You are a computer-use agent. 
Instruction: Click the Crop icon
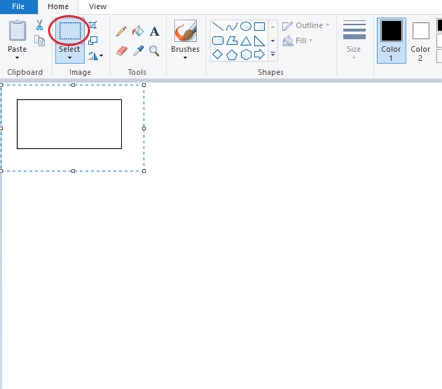tap(93, 25)
